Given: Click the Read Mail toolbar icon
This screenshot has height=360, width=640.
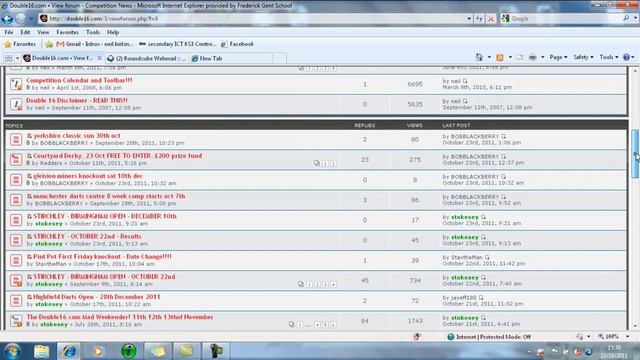Looking at the screenshot, I should (520, 57).
